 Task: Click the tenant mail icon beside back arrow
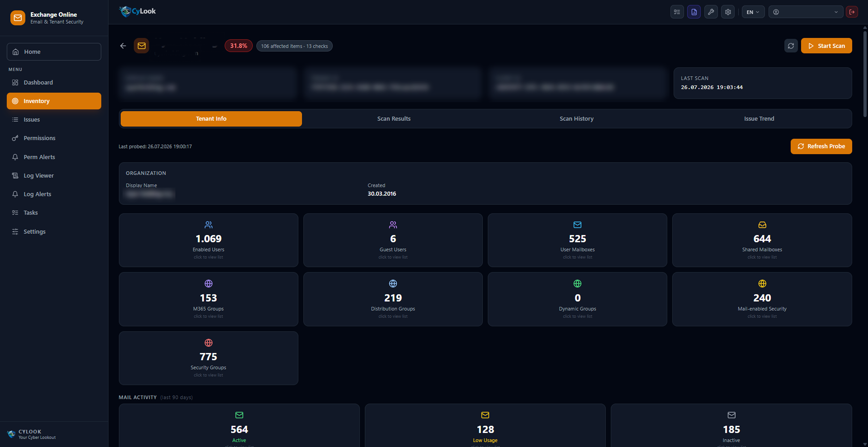coord(142,46)
